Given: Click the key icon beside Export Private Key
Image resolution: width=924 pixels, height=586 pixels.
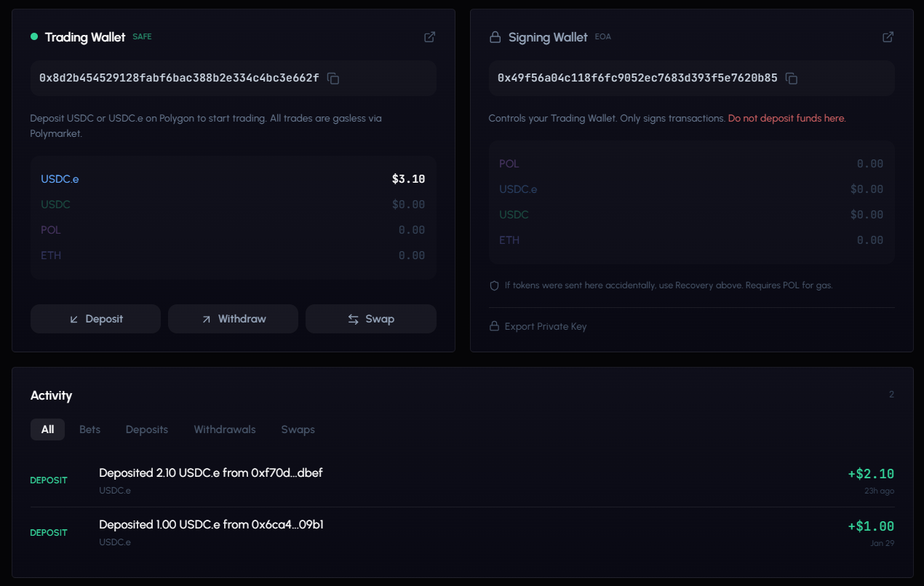Looking at the screenshot, I should point(494,326).
